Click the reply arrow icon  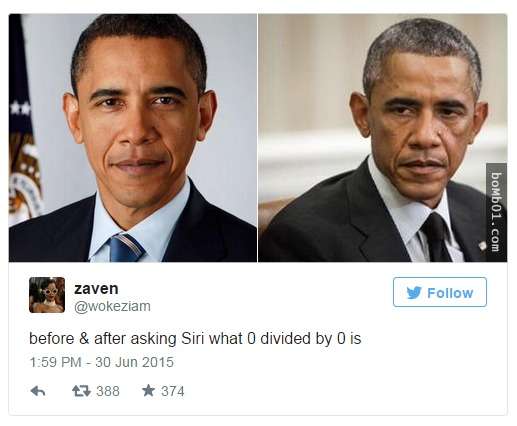pos(38,391)
